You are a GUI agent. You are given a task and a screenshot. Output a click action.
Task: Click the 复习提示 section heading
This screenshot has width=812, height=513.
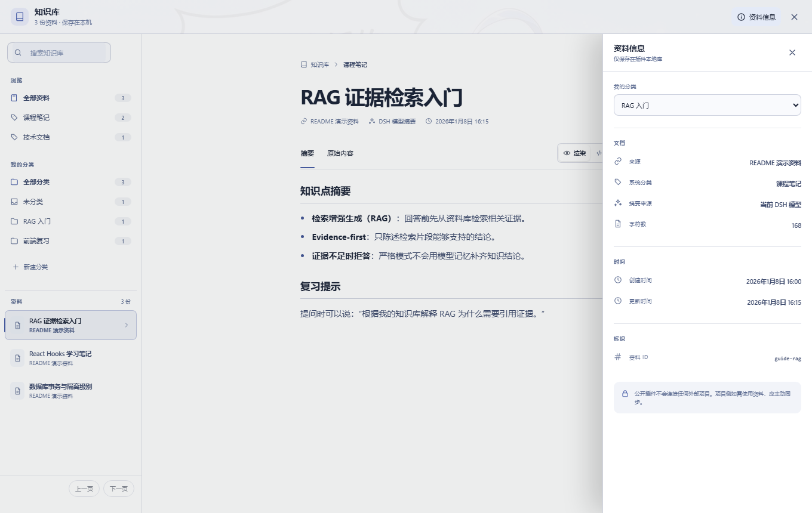pyautogui.click(x=321, y=286)
